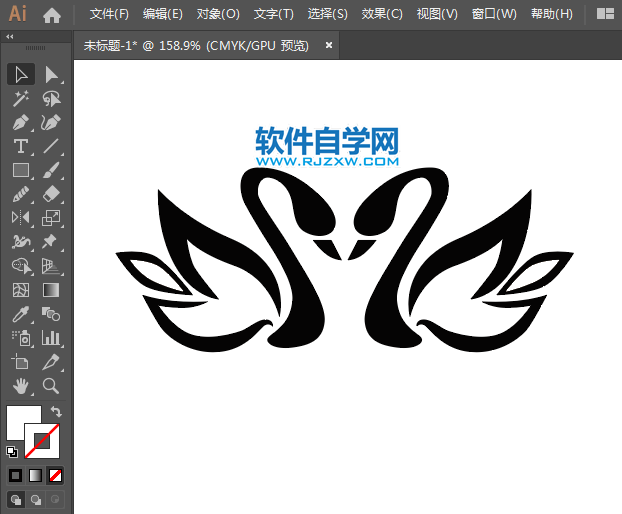Open the 文字(T) menu

click(x=274, y=14)
